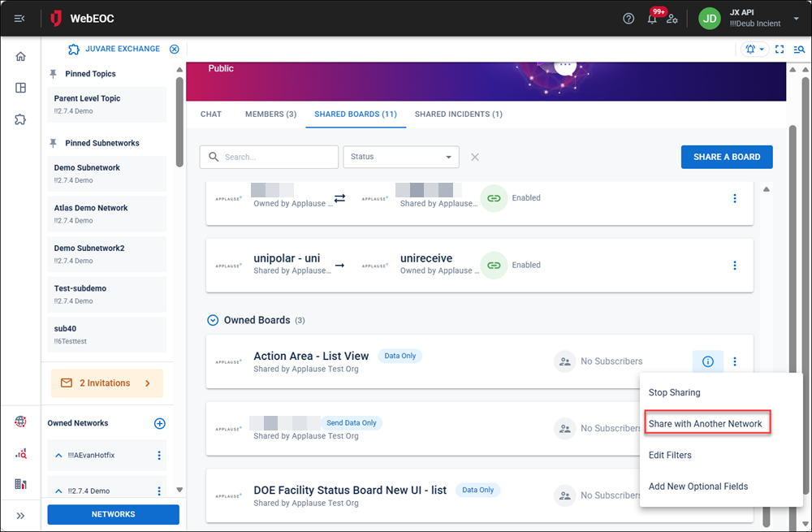Open the building report icon in sidebar
The width and height of the screenshot is (812, 532).
coord(21,484)
